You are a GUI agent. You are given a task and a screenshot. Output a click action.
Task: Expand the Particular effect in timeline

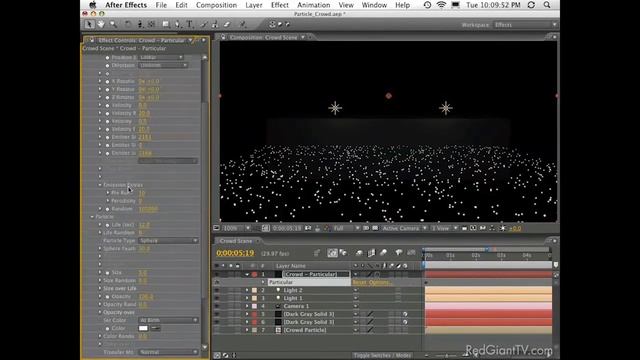(263, 282)
